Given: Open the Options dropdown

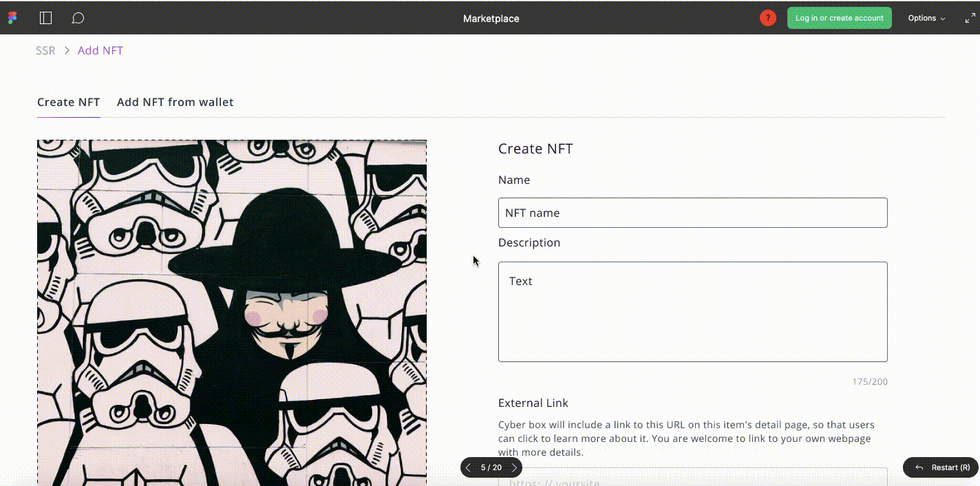Looking at the screenshot, I should (926, 18).
